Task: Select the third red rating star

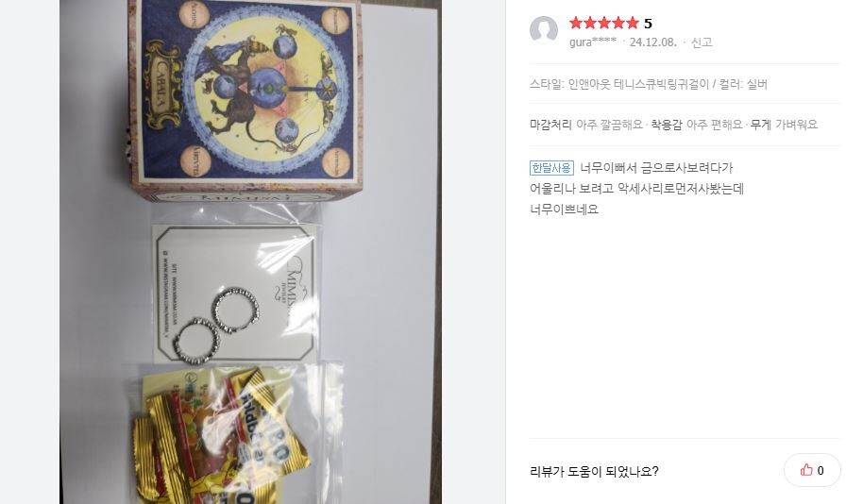Action: coord(604,23)
